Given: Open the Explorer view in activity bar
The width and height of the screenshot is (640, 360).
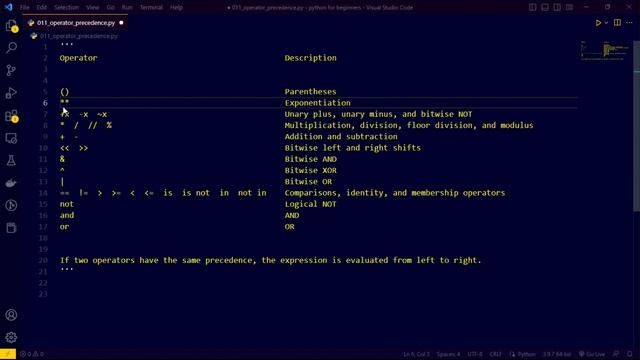Looking at the screenshot, I should [11, 26].
